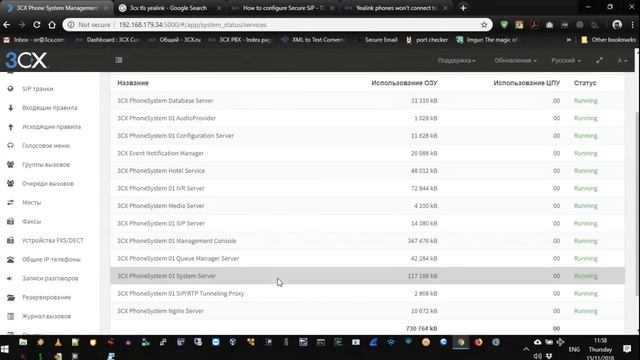Click the Голосовое меню headset icon
Viewport: 640px width, 360px height.
11,145
